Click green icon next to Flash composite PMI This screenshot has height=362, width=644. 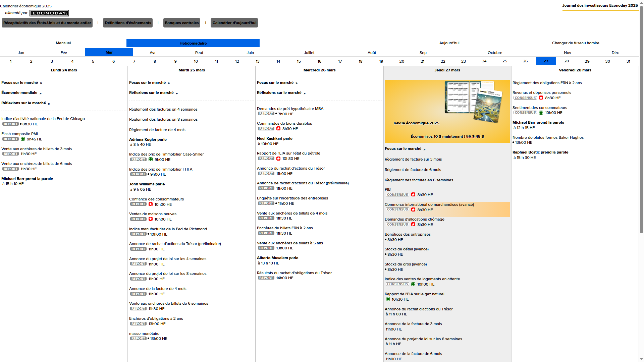23,139
